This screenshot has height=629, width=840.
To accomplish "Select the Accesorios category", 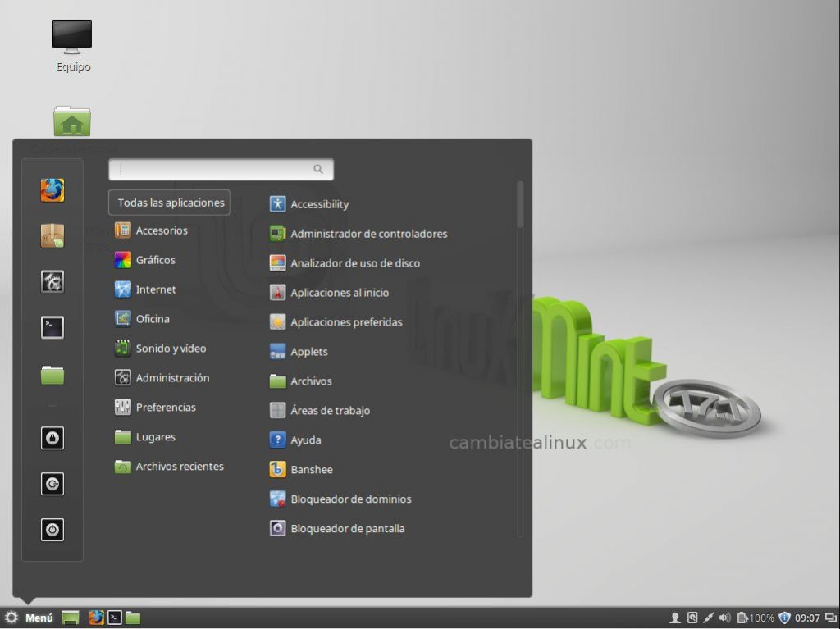I will pos(161,230).
